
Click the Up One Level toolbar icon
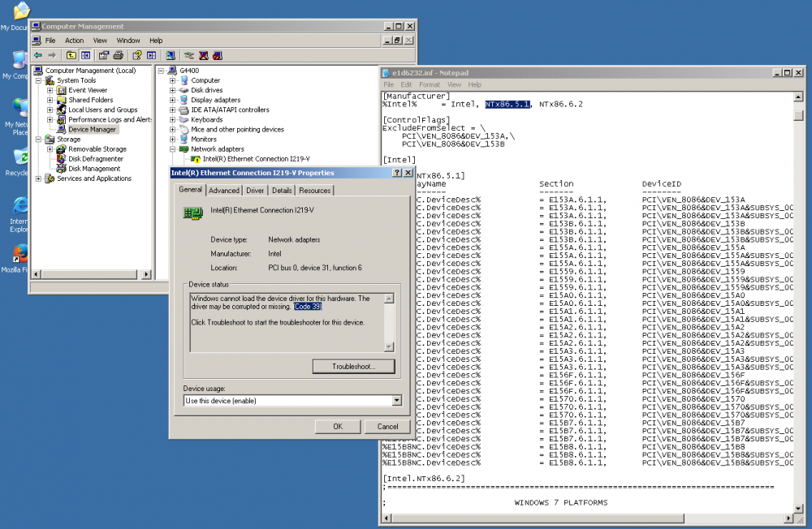click(71, 55)
